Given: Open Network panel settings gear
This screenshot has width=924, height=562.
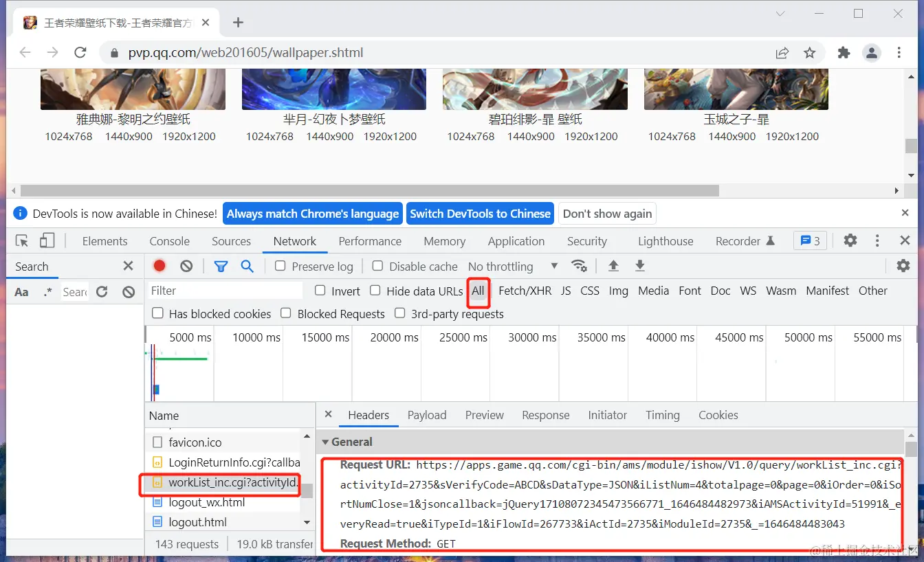Looking at the screenshot, I should point(903,266).
